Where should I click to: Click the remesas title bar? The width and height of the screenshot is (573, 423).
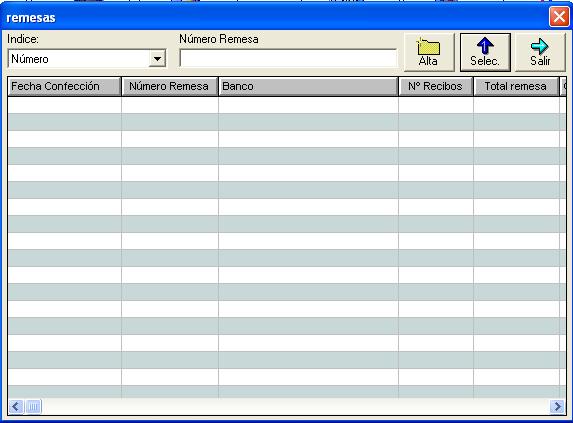(274, 18)
